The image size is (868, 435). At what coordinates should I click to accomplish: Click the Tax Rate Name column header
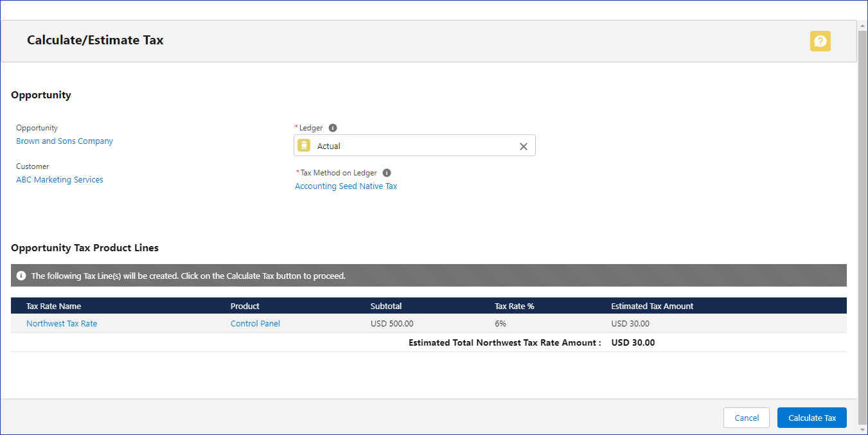point(53,306)
